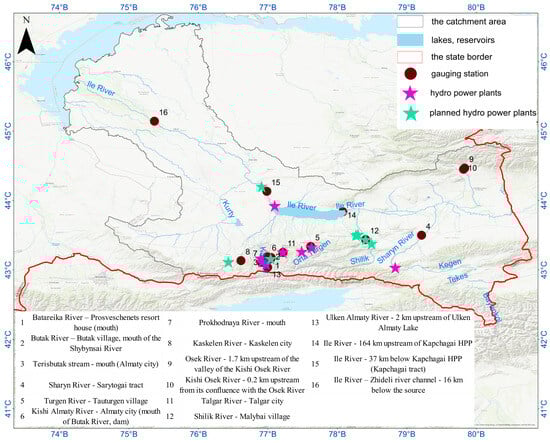The image size is (550, 443).
Task: Select gauging station marker beside labels 9 and 10
Action: point(464,169)
